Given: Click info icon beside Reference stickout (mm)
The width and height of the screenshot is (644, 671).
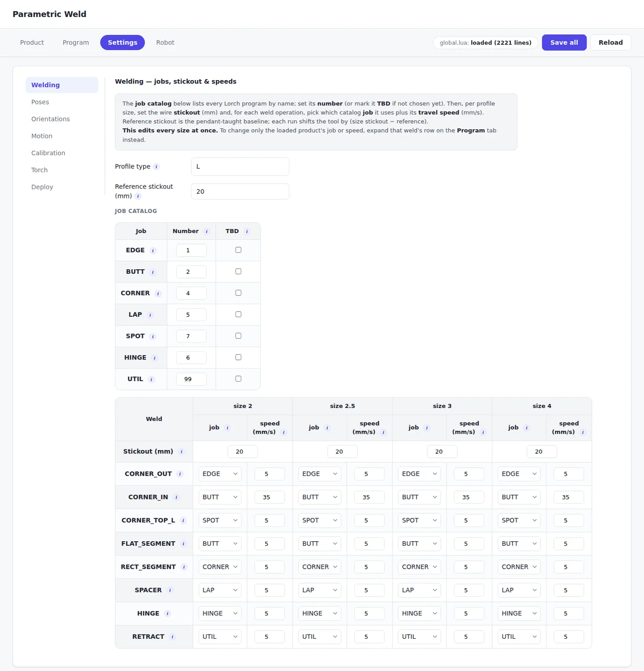Looking at the screenshot, I should (x=138, y=196).
